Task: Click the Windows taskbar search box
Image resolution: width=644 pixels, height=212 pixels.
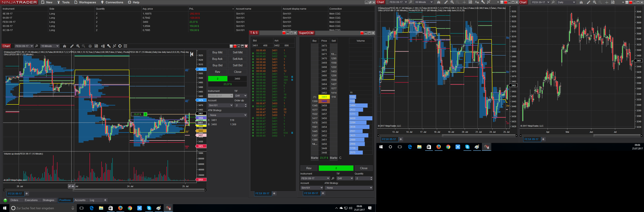Action: pyautogui.click(x=43, y=208)
